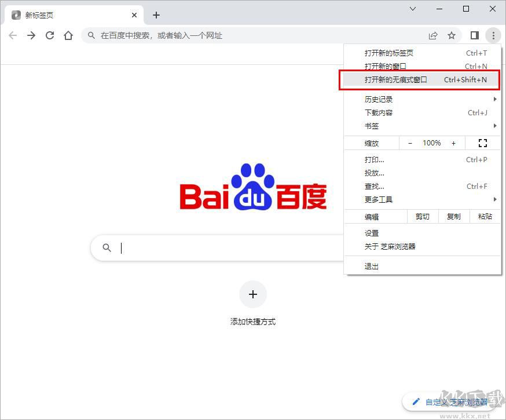Reload the page with refresh icon
This screenshot has height=420, width=506.
tap(50, 35)
